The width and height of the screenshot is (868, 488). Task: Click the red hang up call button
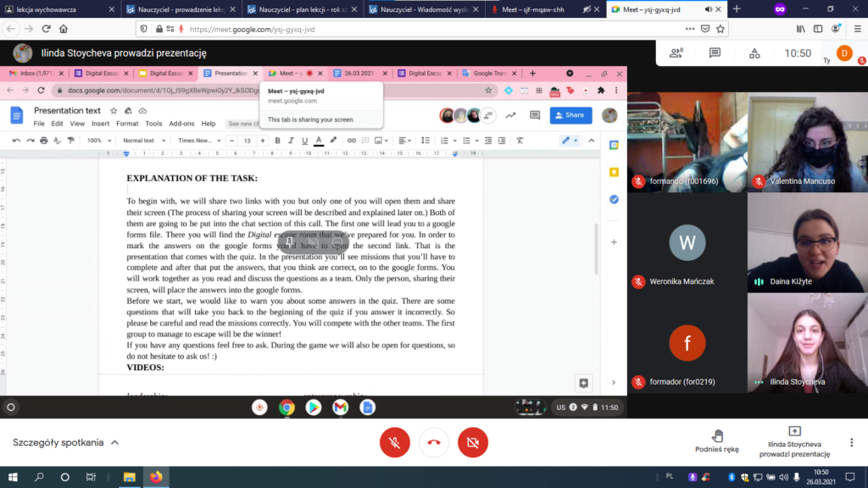434,442
